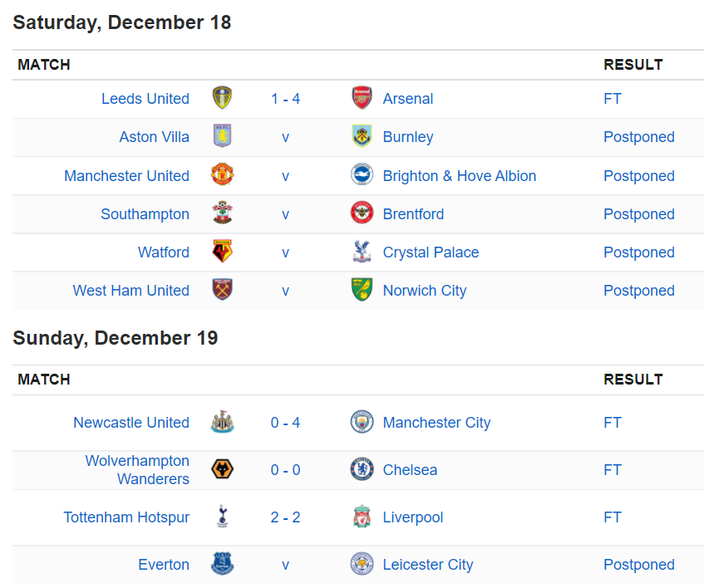Click the Arsenal club crest

tap(362, 98)
